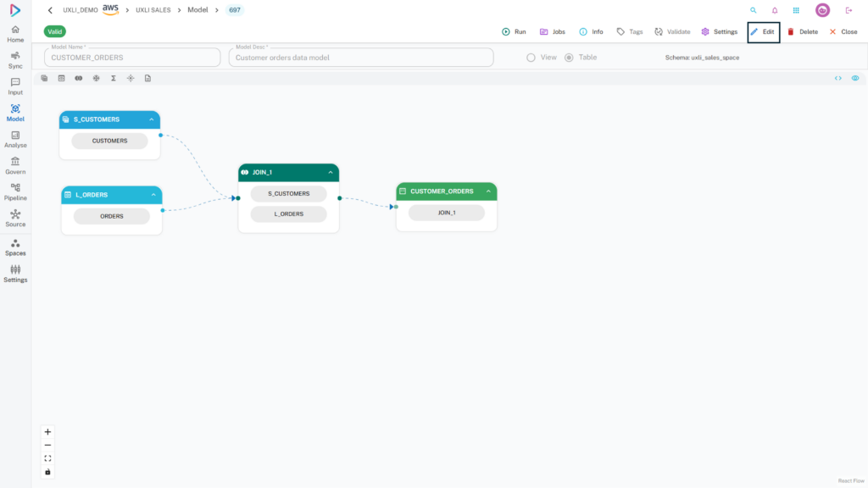
Task: Go to Govern in the sidebar
Action: [15, 165]
